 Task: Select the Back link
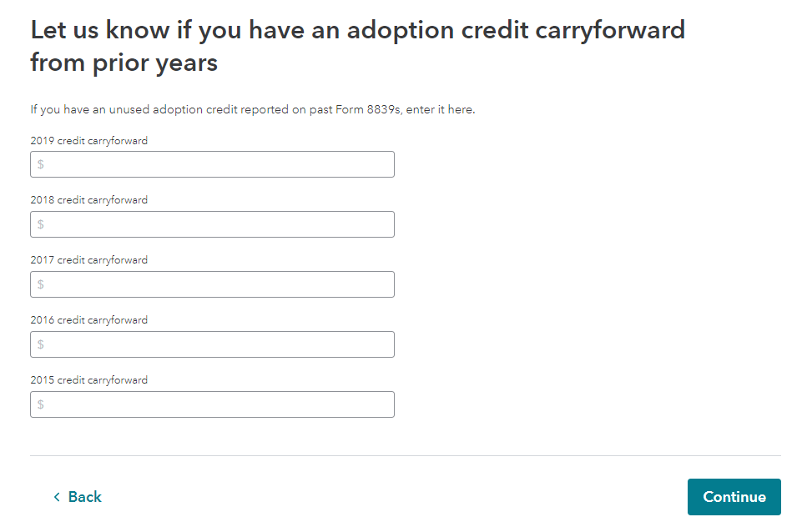coord(83,496)
